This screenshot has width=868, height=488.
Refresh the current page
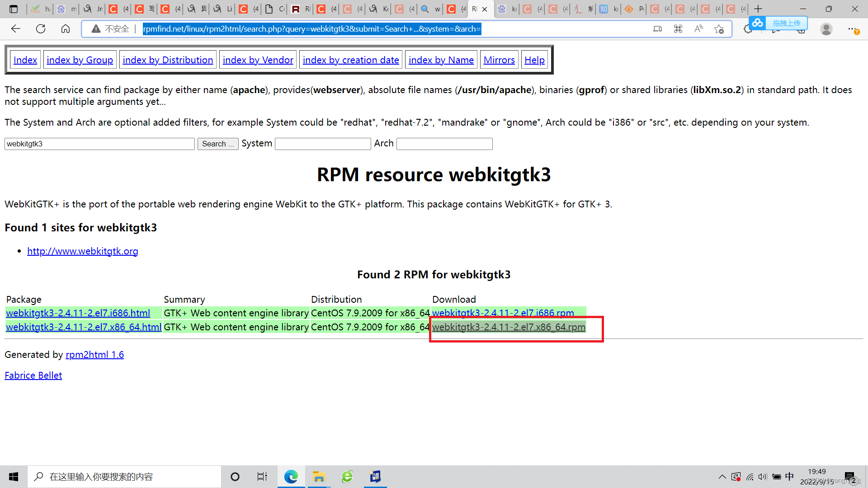pos(40,28)
